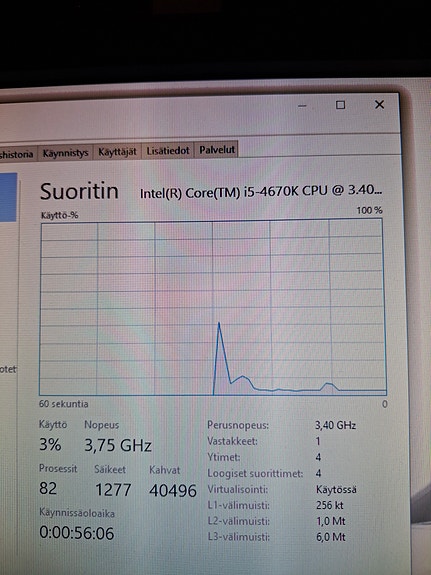Maximize the Task Manager window
The image size is (431, 575).
[340, 105]
